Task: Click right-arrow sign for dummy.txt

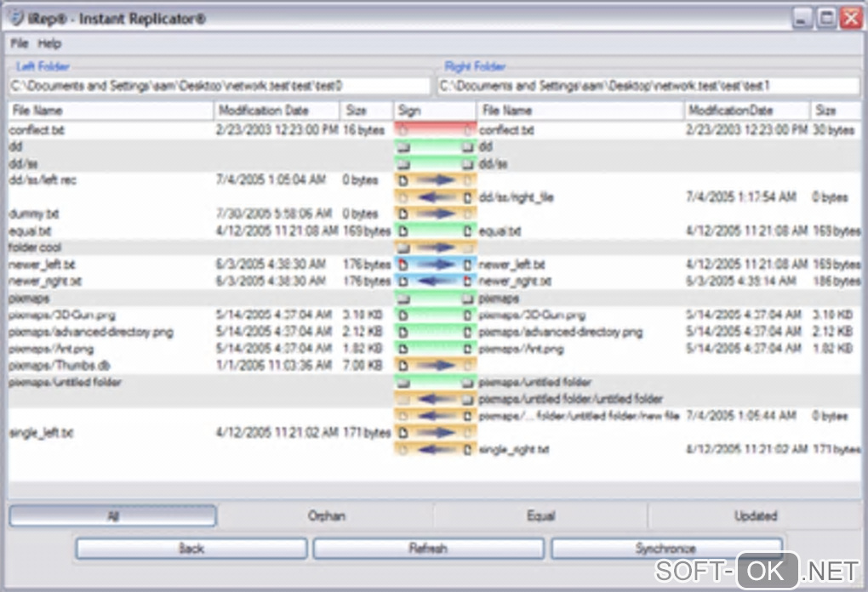Action: tap(435, 214)
